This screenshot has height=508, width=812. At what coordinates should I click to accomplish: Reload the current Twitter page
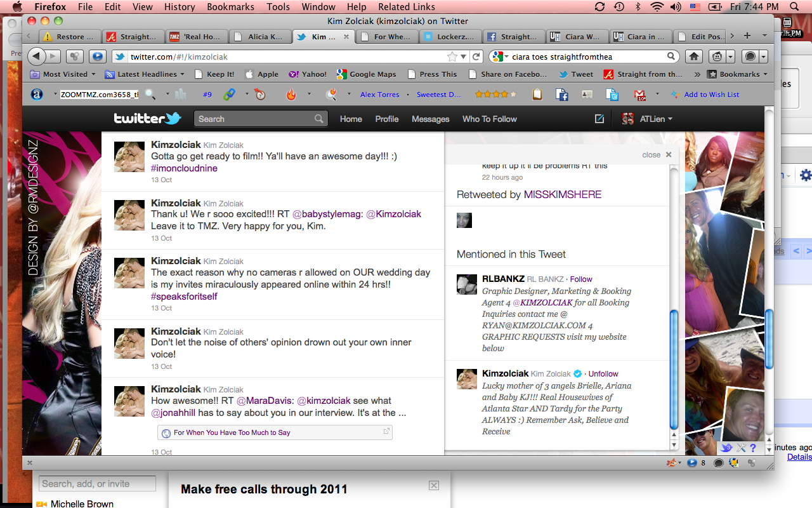(x=477, y=57)
